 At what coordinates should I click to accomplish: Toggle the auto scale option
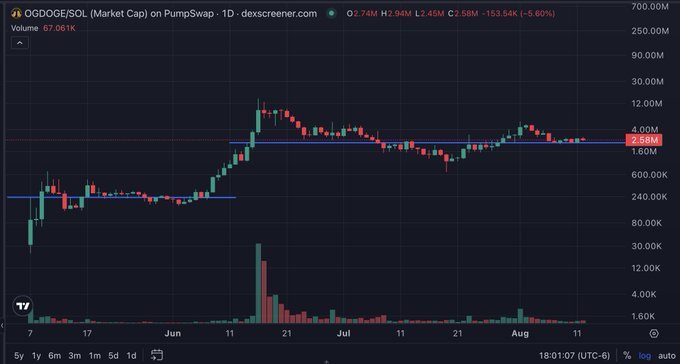tap(667, 356)
